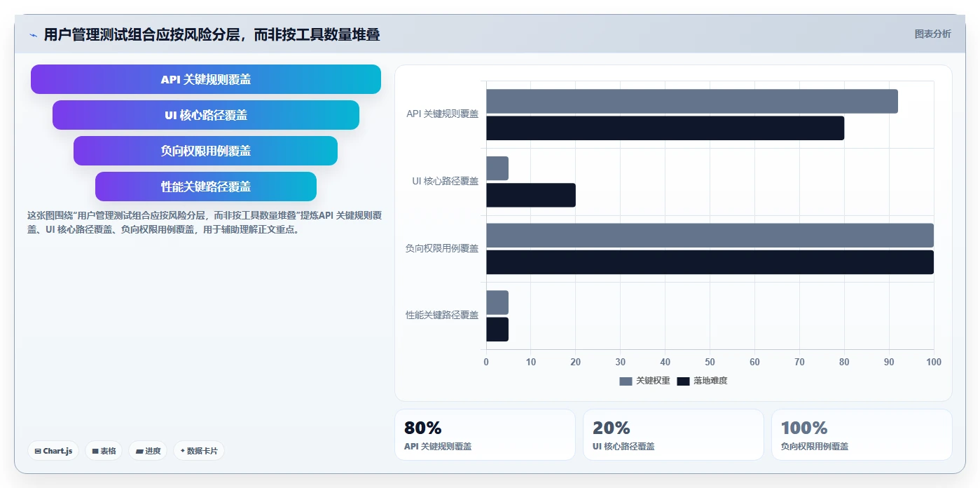Click the 80% API 关键规则覆盖 data card

(485, 435)
